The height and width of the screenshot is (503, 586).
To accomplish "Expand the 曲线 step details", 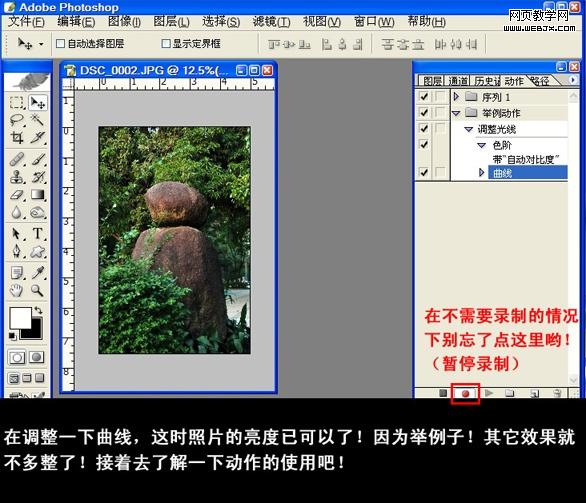I will click(x=482, y=173).
